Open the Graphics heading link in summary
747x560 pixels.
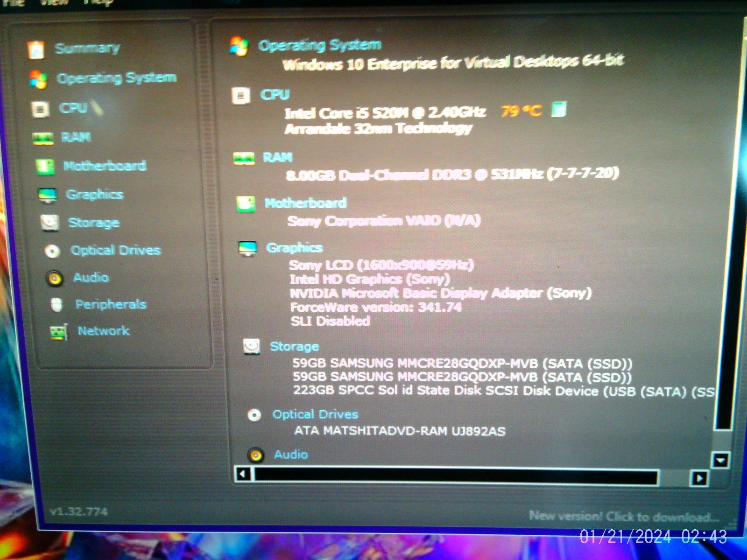[x=295, y=248]
